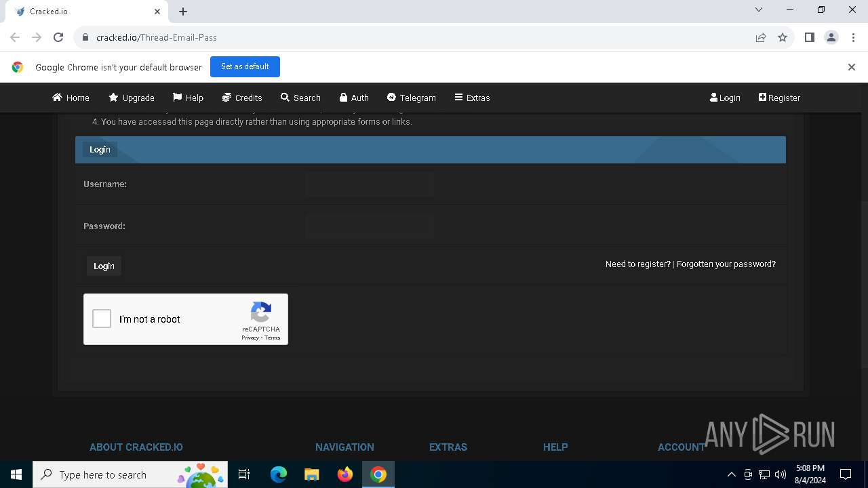View site information lock icon
The height and width of the screenshot is (488, 868).
(85, 37)
